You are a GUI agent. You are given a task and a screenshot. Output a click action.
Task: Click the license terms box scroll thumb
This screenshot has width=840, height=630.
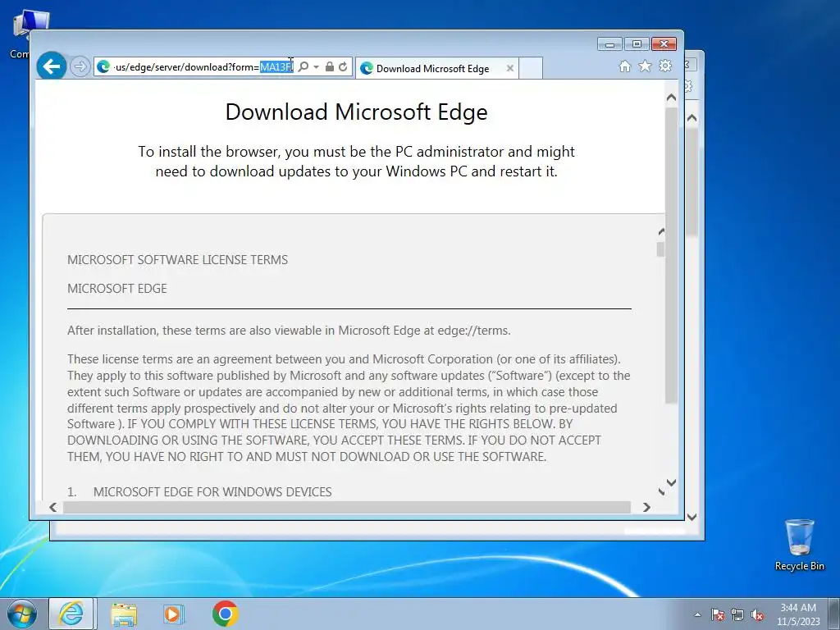coord(660,249)
